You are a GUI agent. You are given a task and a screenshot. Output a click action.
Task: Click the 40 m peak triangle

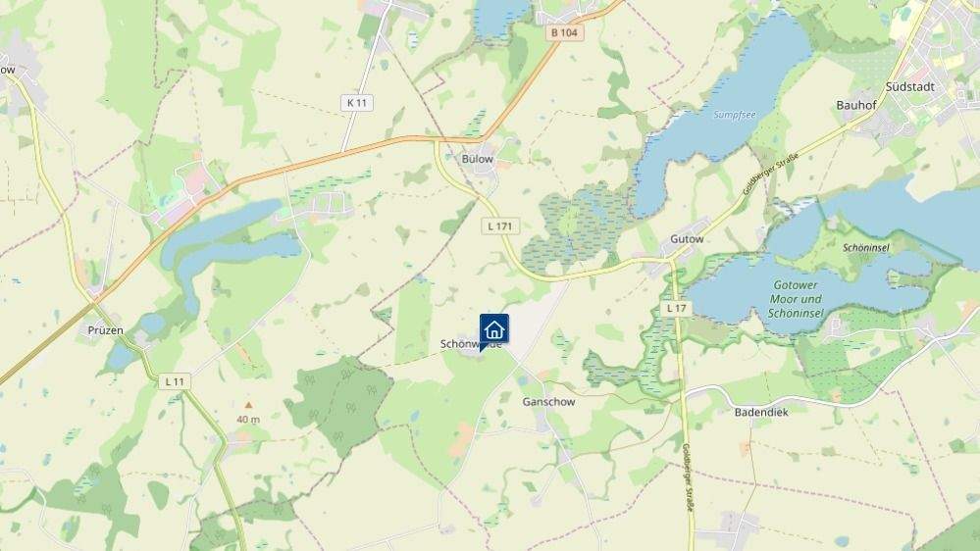point(249,405)
